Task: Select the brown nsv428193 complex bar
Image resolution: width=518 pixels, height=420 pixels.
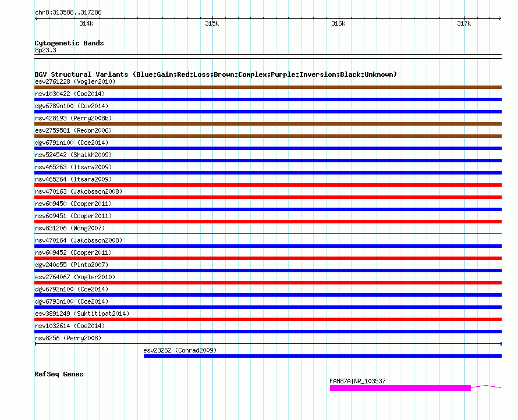Action: [268, 124]
